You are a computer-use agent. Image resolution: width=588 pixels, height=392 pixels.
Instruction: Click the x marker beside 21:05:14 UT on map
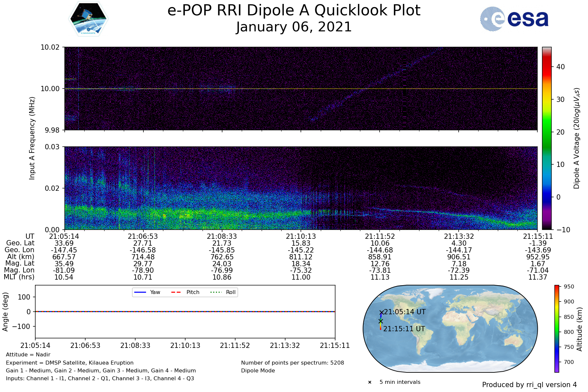pyautogui.click(x=381, y=313)
